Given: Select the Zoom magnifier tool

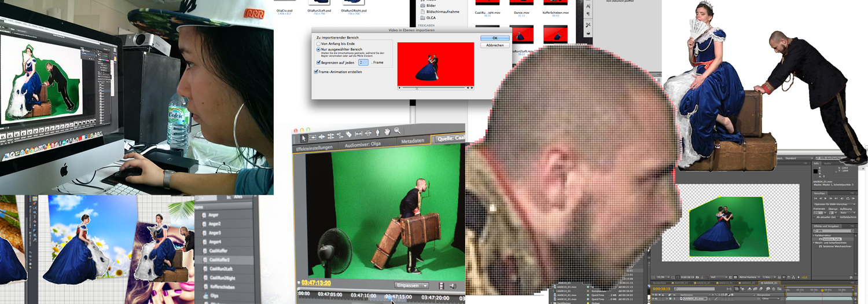Looking at the screenshot, I should 397,131.
